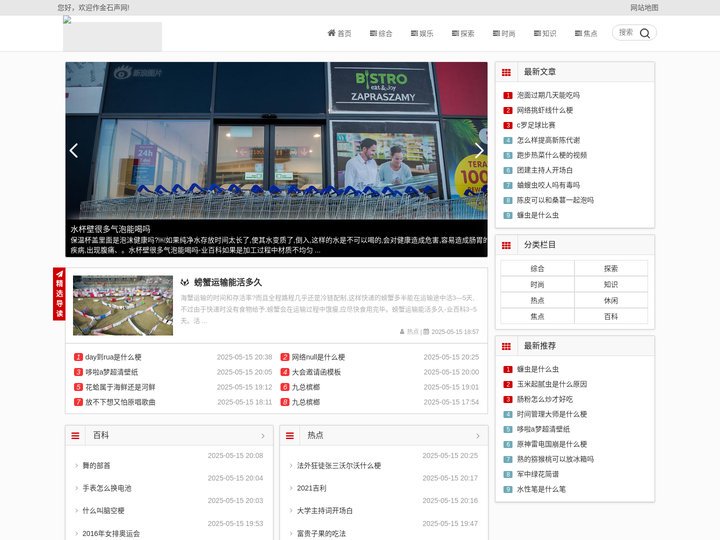Viewport: 720px width, 540px height.
Task: Click the 精选导读 red side tab
Action: [x=59, y=293]
